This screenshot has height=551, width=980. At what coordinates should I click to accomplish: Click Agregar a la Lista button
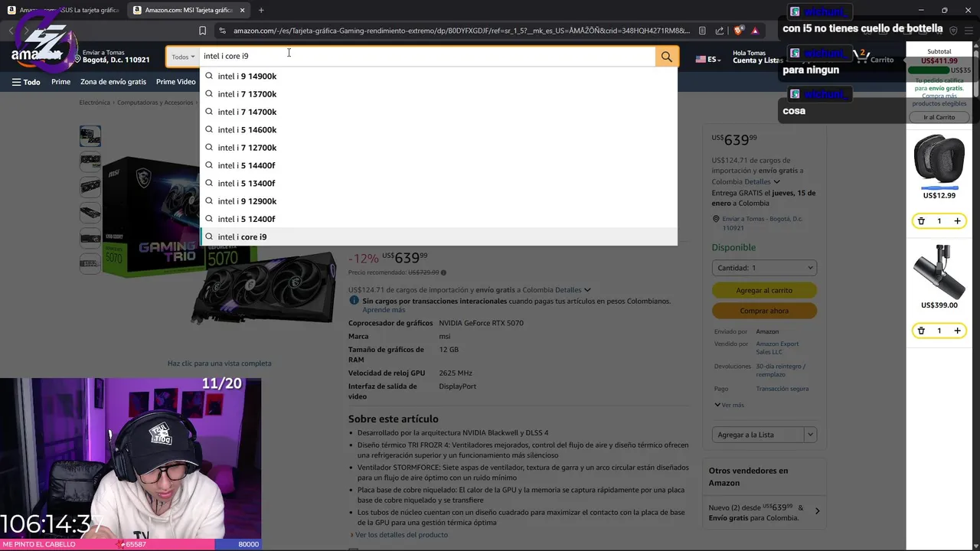click(758, 435)
